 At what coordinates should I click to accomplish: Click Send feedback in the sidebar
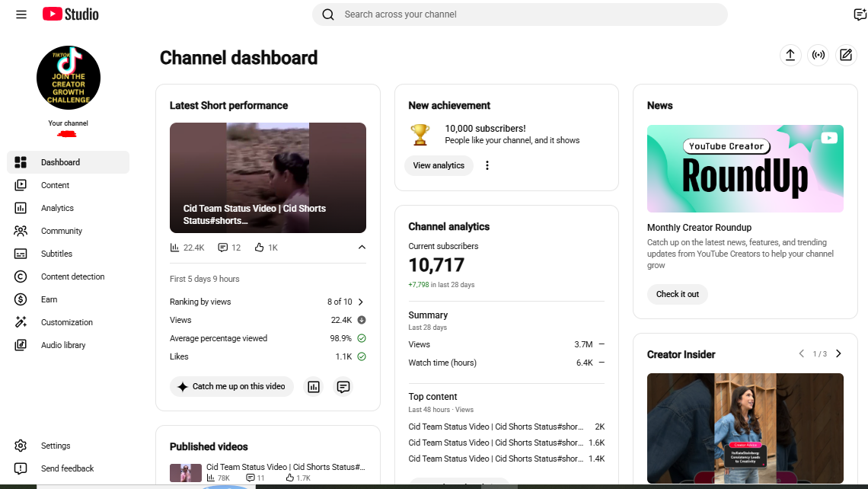(x=69, y=468)
